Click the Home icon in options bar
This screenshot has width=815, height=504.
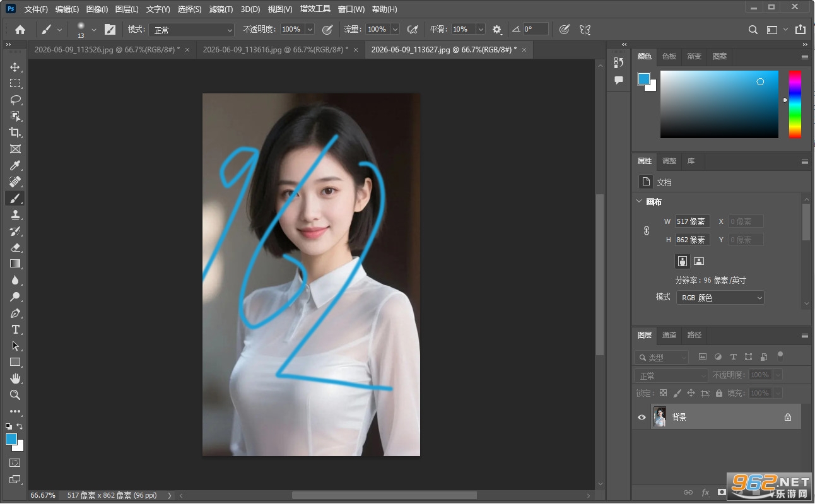(x=20, y=29)
